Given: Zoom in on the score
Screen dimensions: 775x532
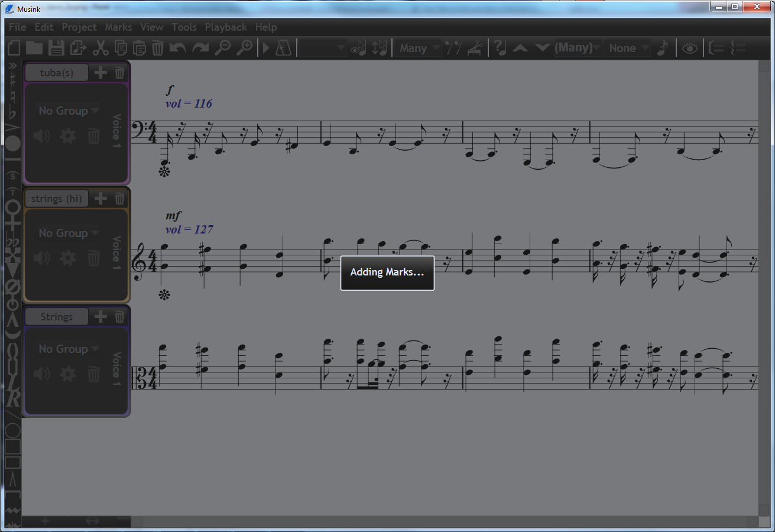Looking at the screenshot, I should pyautogui.click(x=246, y=47).
